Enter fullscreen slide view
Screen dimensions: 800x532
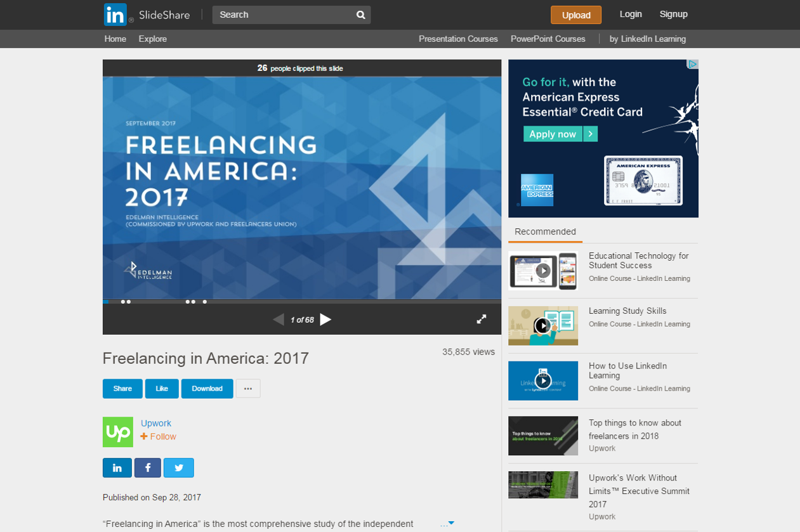(x=482, y=320)
